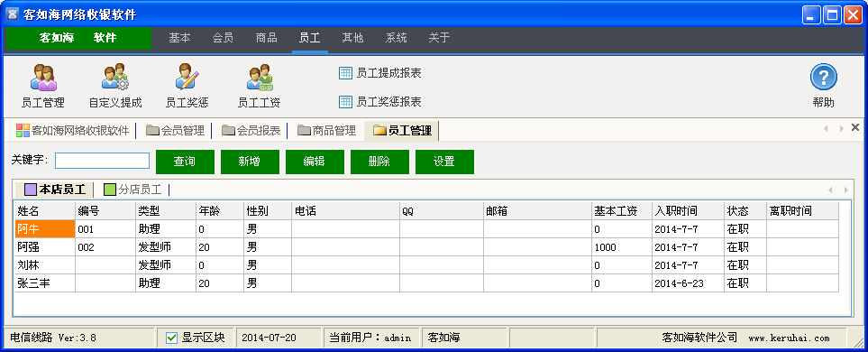Toggle 显示区块 checkbox
This screenshot has height=352, width=868.
172,337
